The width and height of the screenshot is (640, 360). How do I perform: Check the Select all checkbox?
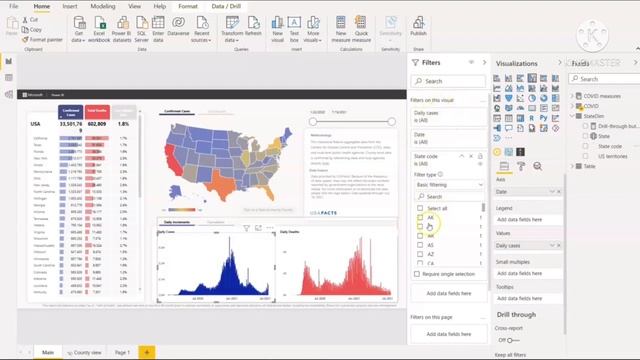[420, 208]
